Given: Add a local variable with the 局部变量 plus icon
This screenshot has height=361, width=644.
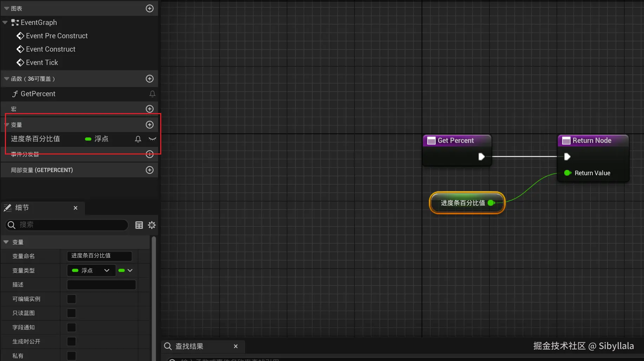Looking at the screenshot, I should point(150,170).
